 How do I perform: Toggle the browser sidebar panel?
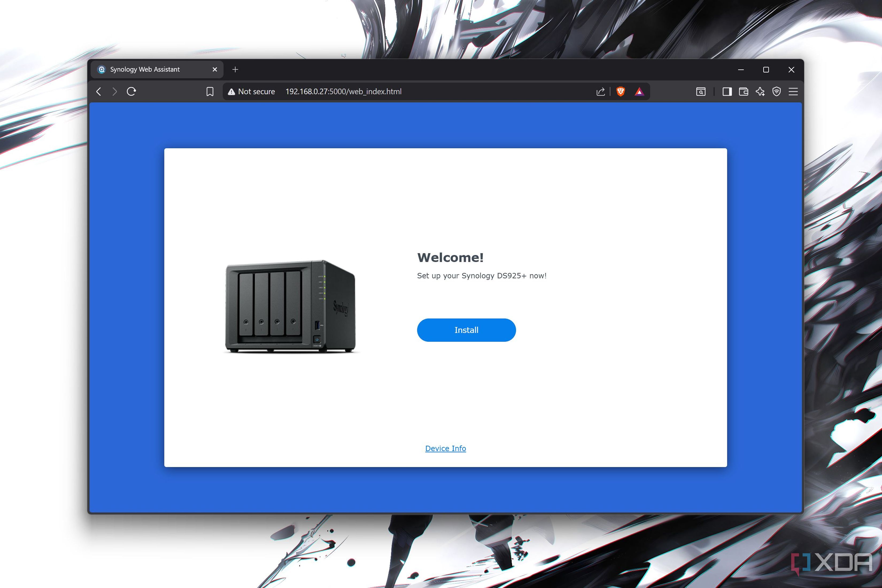point(727,91)
